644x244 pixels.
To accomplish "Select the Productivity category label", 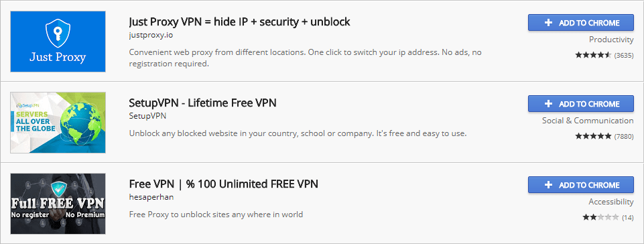I will (611, 40).
